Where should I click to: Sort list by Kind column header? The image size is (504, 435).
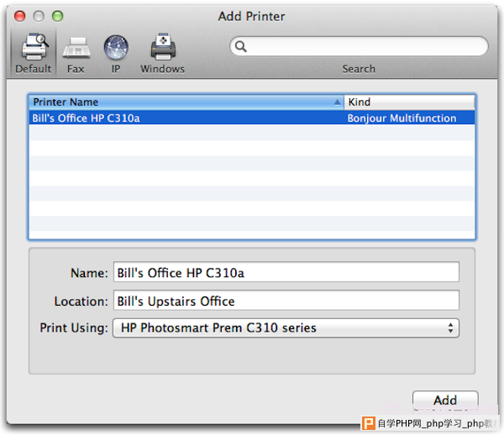409,102
